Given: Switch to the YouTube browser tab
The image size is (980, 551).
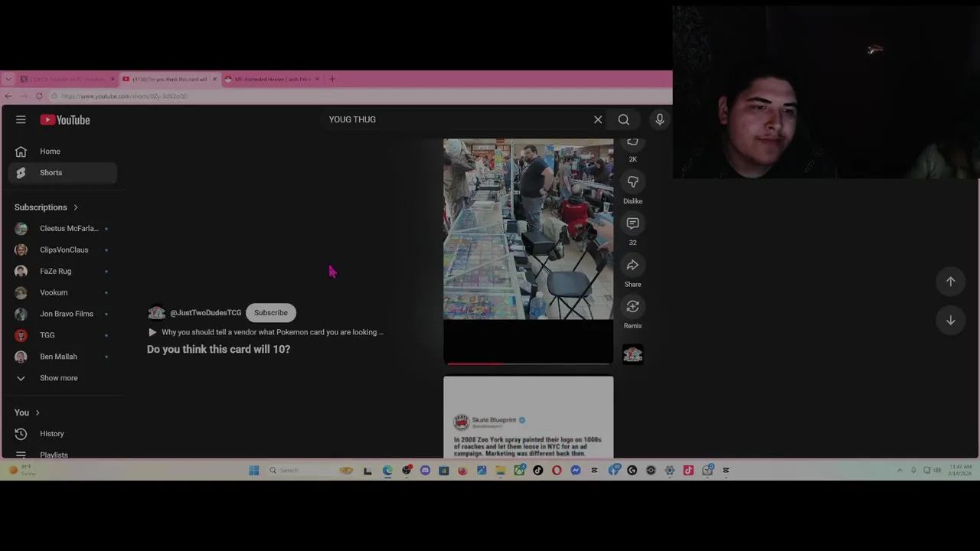Looking at the screenshot, I should [x=169, y=79].
